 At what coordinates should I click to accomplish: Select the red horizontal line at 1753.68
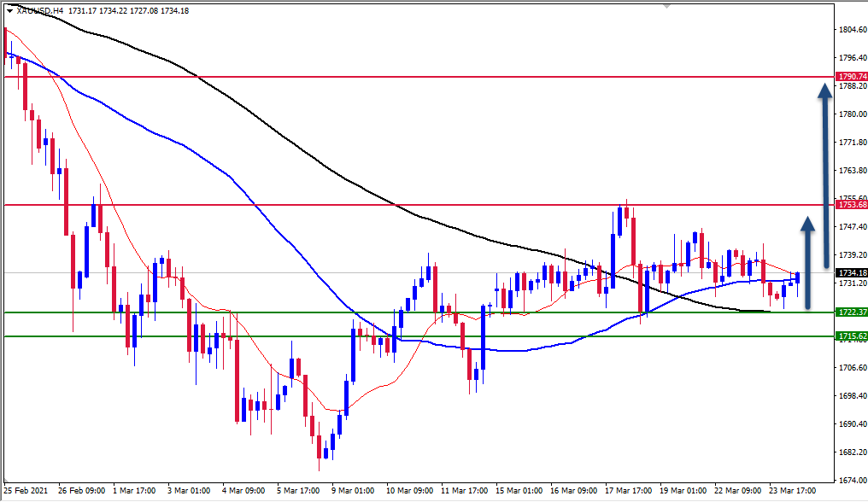419,205
